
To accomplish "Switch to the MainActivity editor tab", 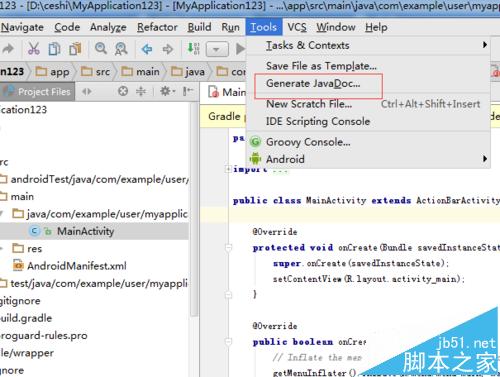I will click(x=226, y=92).
